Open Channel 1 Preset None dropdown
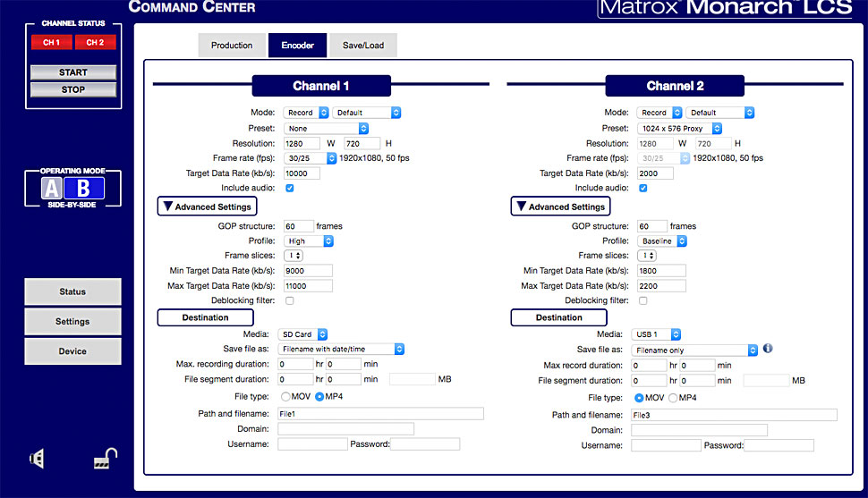Viewport: 868px width, 498px height. click(326, 129)
